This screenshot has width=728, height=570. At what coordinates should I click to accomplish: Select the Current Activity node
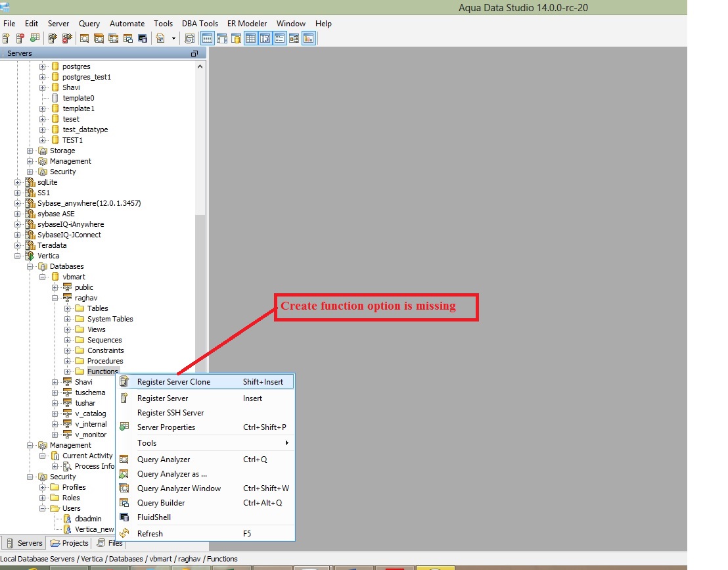[87, 456]
